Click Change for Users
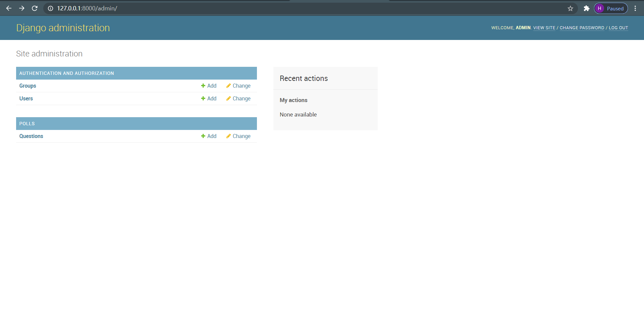This screenshot has width=644, height=322. (238, 99)
